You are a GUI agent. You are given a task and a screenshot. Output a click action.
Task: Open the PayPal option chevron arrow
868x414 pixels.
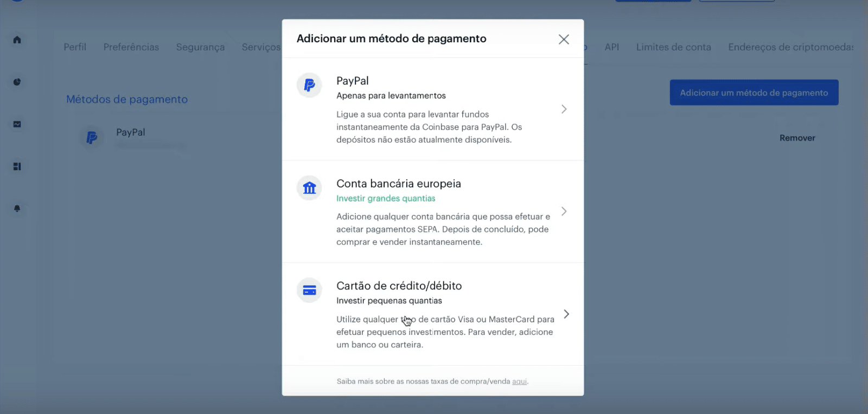tap(564, 109)
